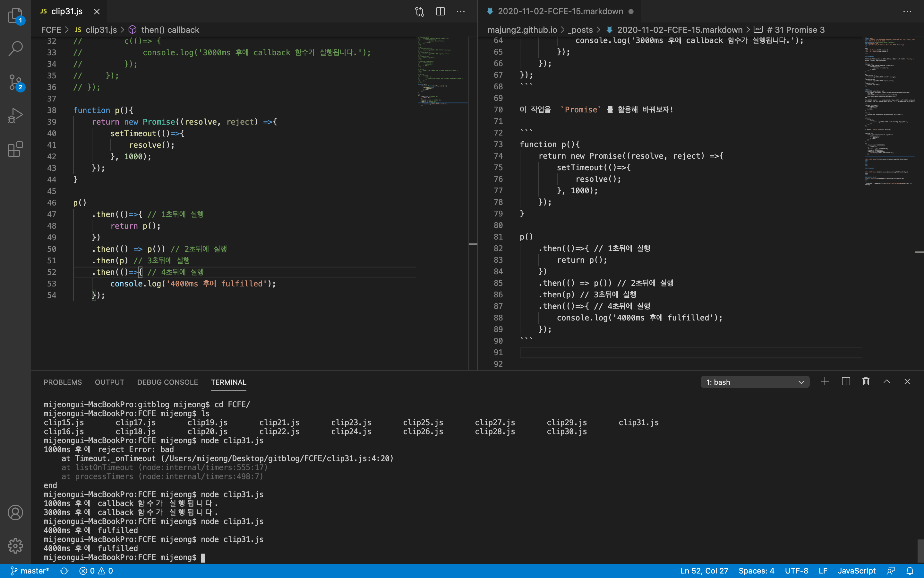Screen dimensions: 924x578
Task: Split the terminal panel
Action: pyautogui.click(x=846, y=381)
